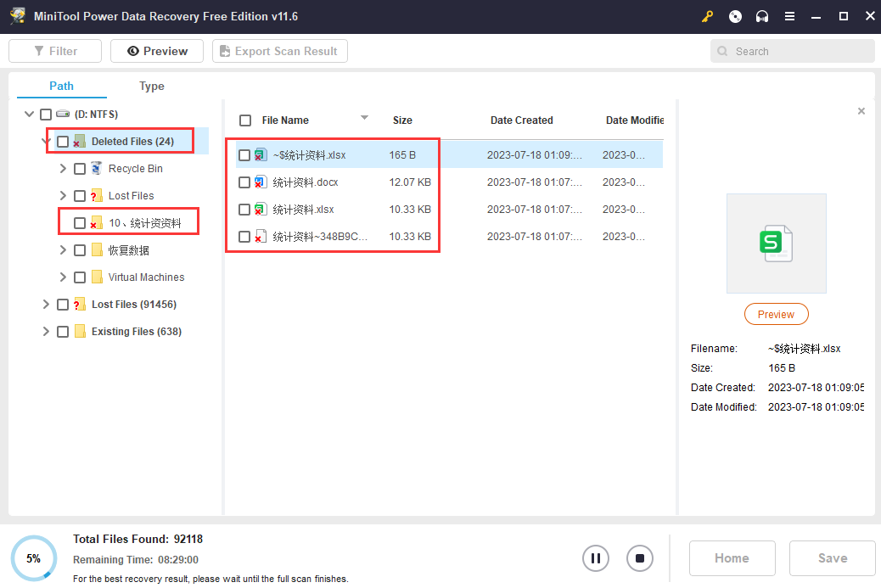Viewport: 881px width, 588px height.
Task: Select the 10、统计资料 tree label
Action: click(x=145, y=223)
